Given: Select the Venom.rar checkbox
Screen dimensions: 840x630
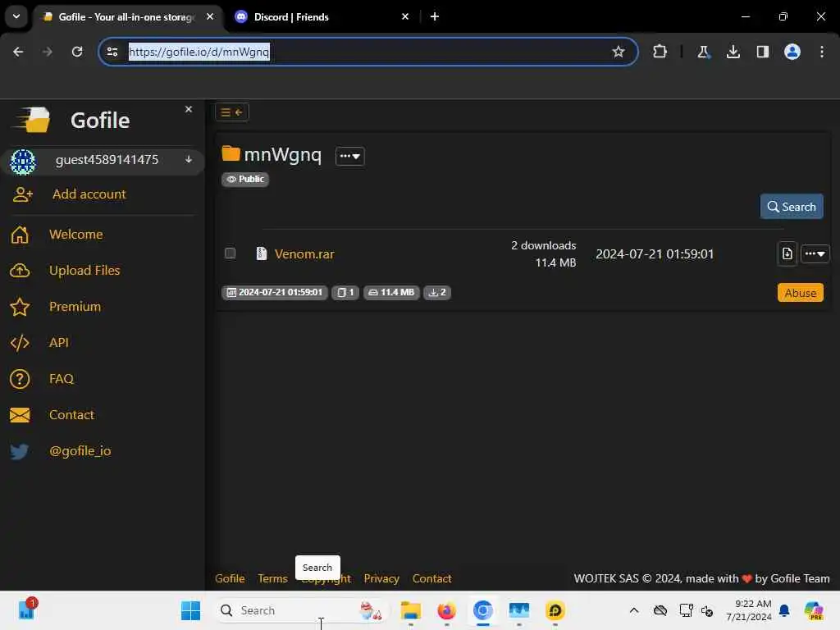Looking at the screenshot, I should pyautogui.click(x=230, y=253).
